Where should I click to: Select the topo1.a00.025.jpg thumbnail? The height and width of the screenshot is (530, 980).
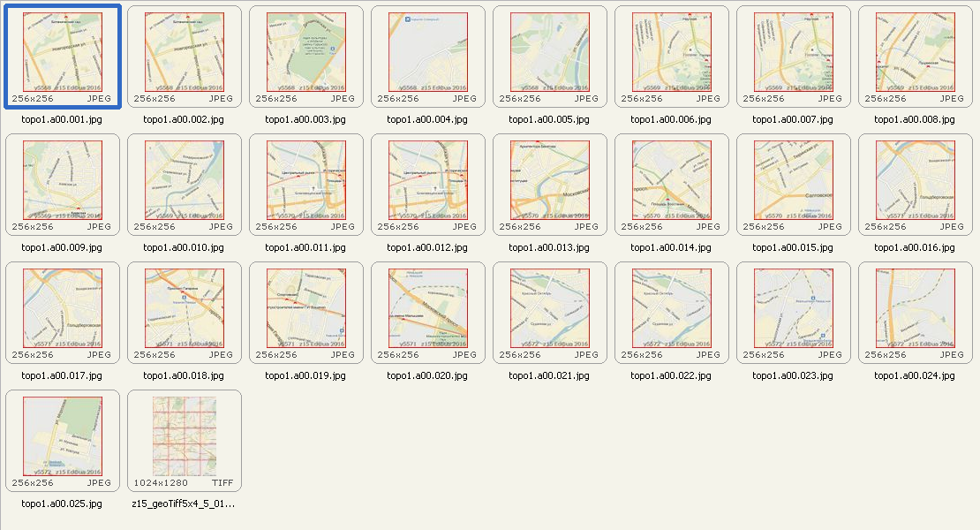point(62,436)
